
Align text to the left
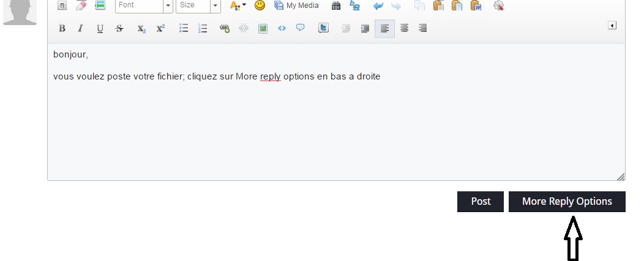385,28
